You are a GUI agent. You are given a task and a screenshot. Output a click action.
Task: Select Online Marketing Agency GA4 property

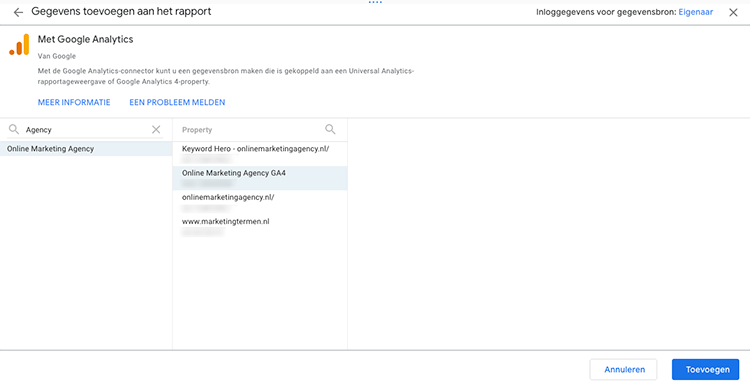point(260,178)
